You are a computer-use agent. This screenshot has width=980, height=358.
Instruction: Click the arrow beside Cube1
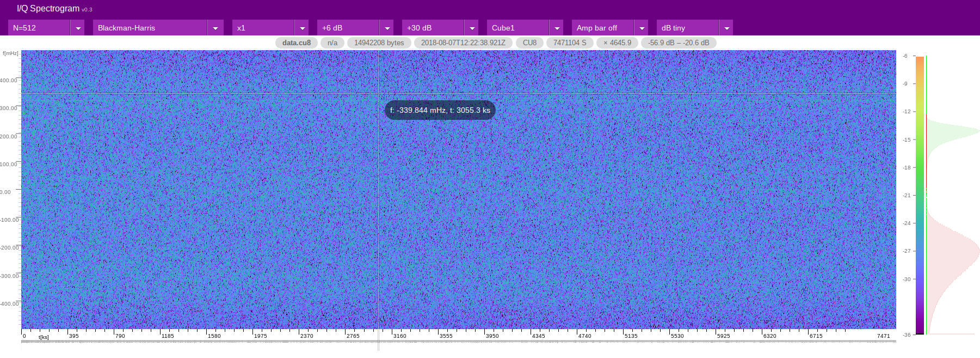pyautogui.click(x=557, y=28)
